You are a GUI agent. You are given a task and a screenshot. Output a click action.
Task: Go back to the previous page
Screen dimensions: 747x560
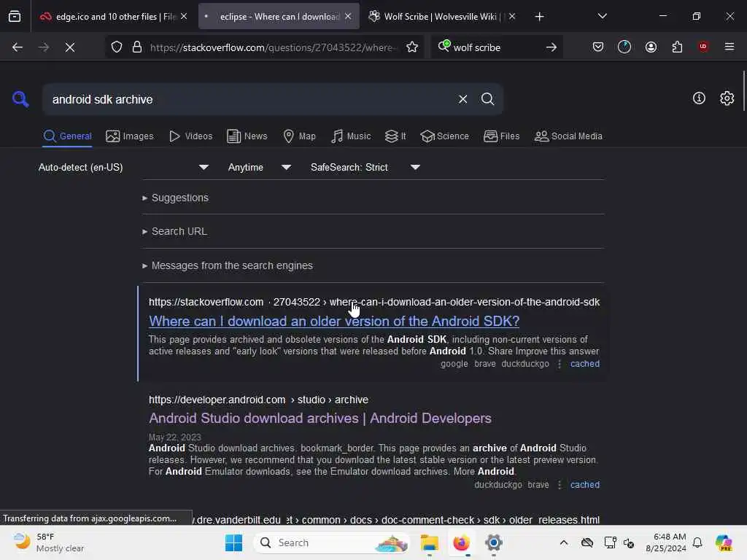(x=18, y=47)
